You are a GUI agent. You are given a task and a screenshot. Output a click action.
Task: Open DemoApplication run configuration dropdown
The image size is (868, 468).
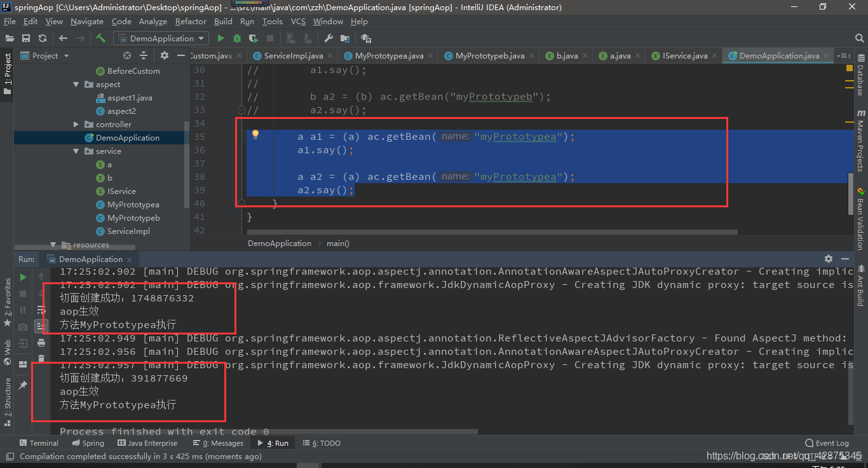point(161,38)
